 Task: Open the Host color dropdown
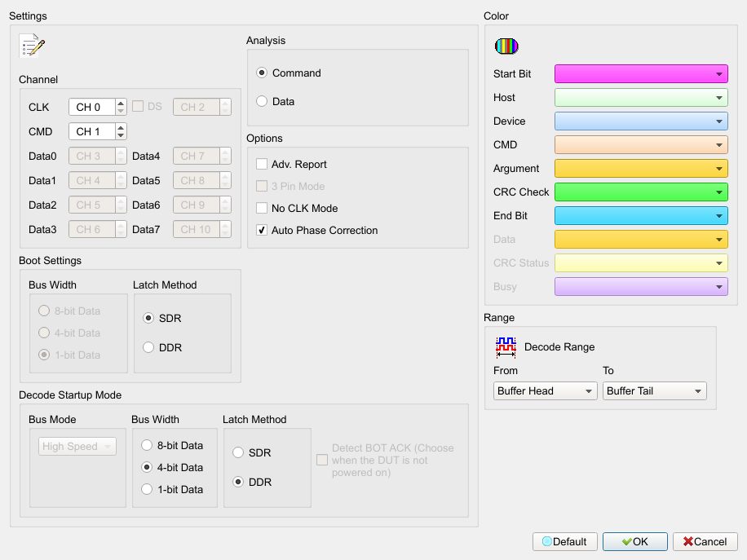pos(641,98)
